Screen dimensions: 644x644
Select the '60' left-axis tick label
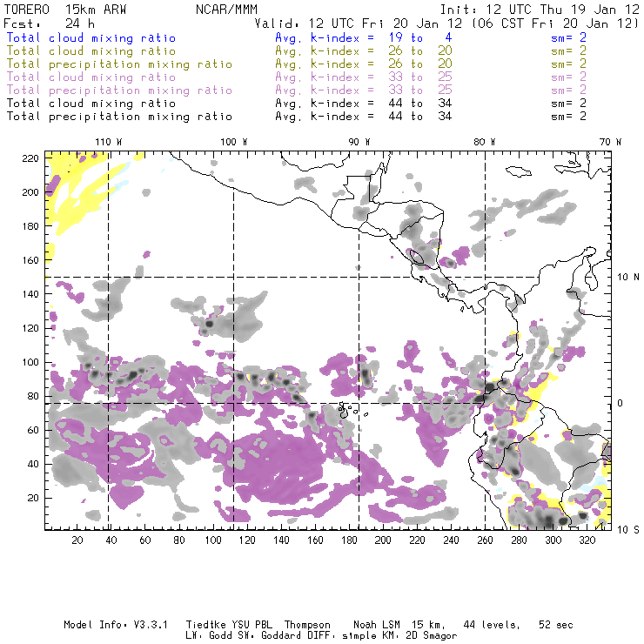(33, 430)
